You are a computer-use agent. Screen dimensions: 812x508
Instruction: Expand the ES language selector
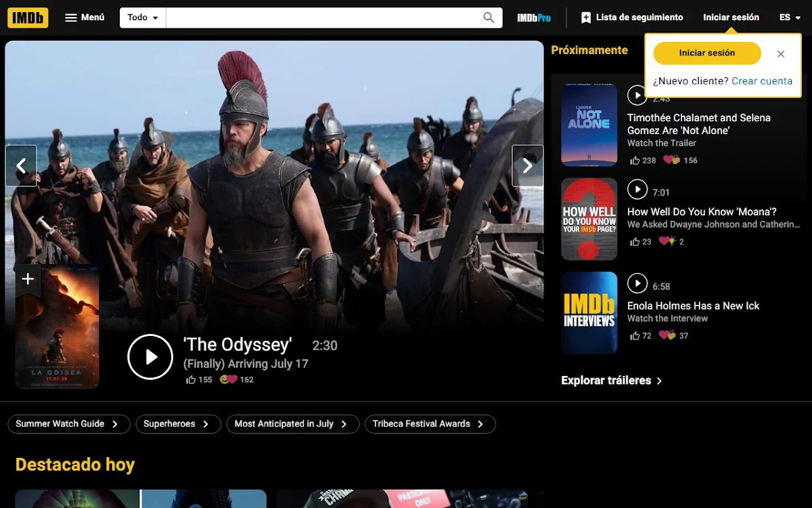click(790, 18)
